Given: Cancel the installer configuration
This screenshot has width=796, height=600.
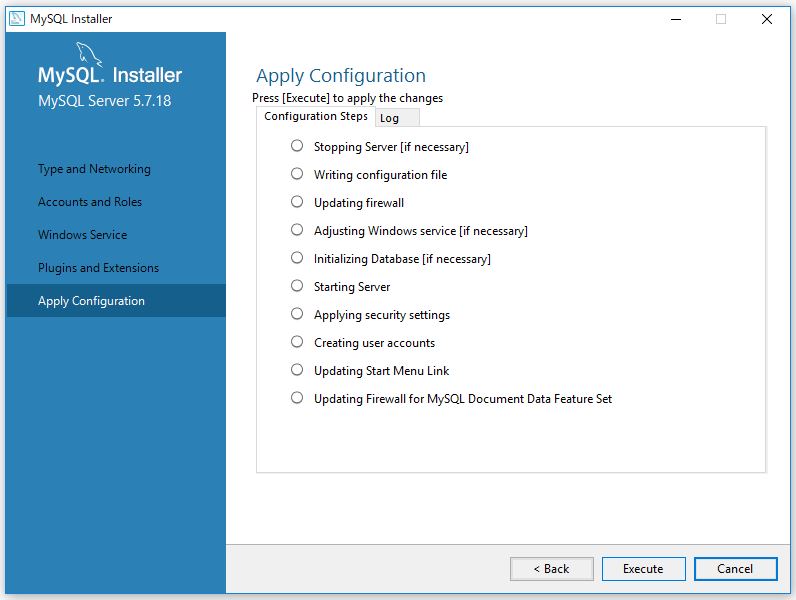Looking at the screenshot, I should (735, 569).
